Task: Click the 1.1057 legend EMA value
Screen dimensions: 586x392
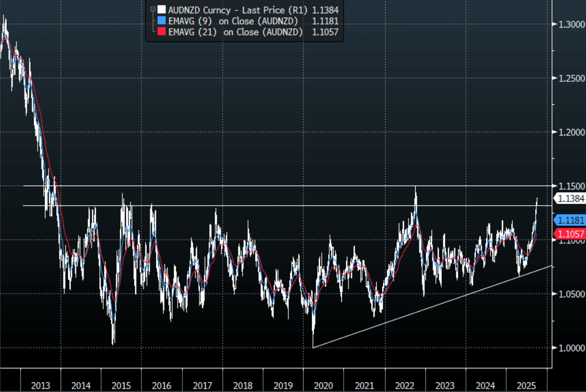Action: click(325, 32)
